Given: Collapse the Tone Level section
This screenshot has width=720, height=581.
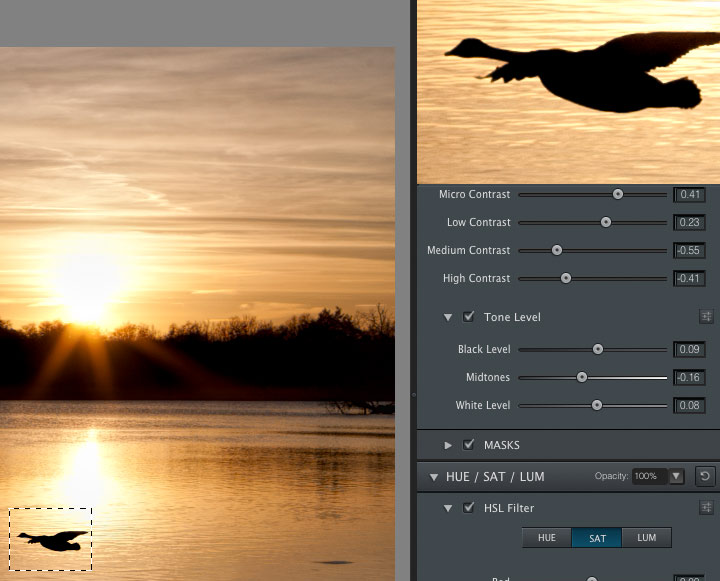Looking at the screenshot, I should pyautogui.click(x=448, y=317).
